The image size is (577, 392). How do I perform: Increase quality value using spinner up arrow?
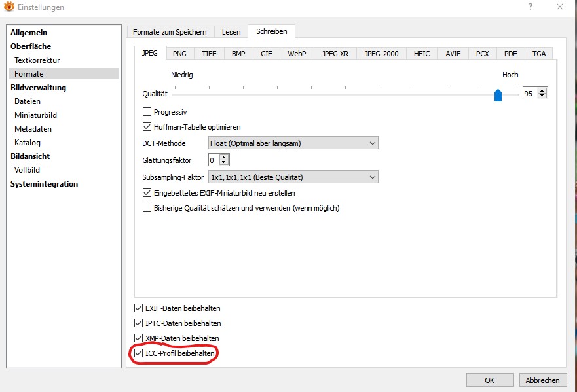(x=542, y=91)
